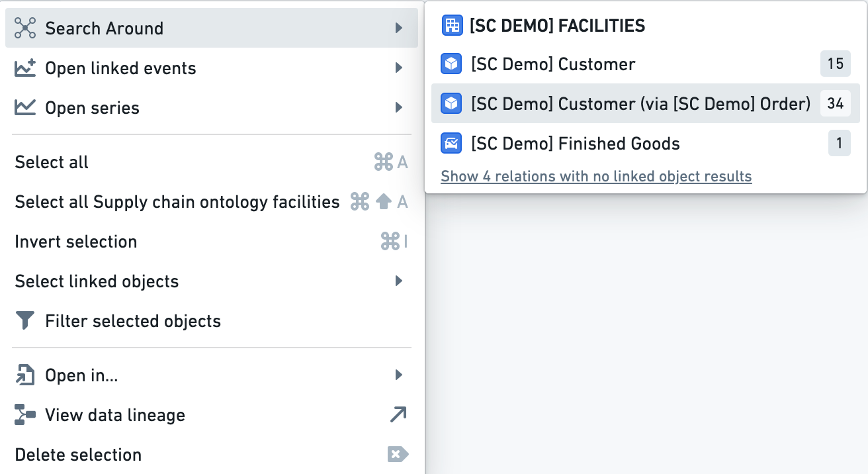Expand the Open series submenu arrow
Viewport: 868px width, 474px height.
click(x=399, y=107)
